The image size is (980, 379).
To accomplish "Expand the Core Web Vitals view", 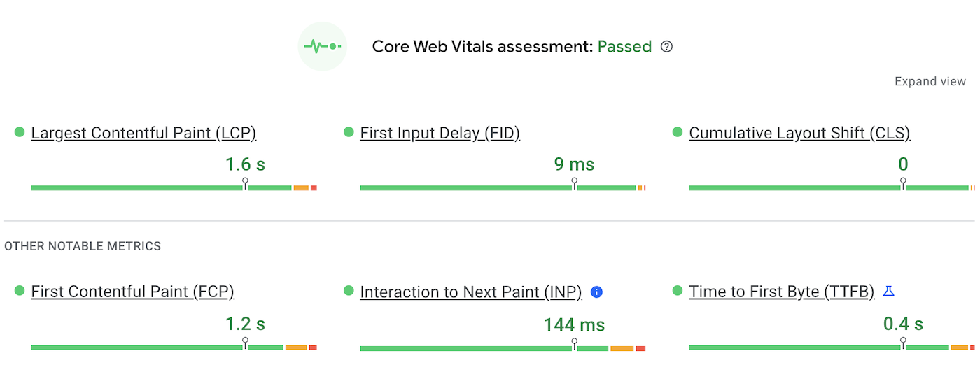I will coord(930,82).
